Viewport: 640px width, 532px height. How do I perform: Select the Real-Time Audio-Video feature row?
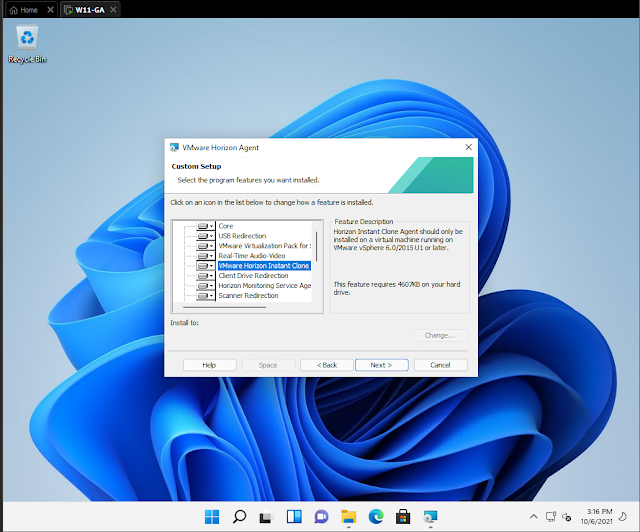coord(251,256)
